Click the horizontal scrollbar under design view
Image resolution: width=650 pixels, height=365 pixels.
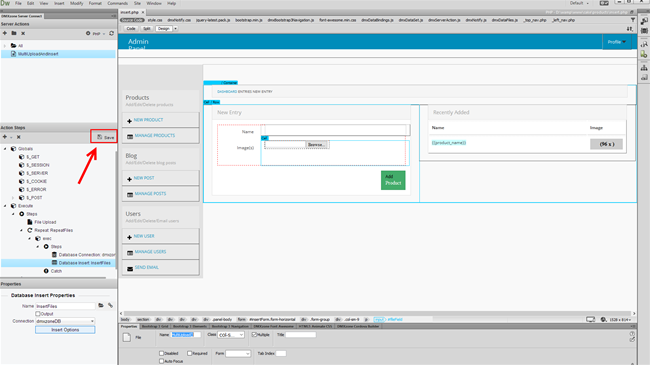click(377, 314)
